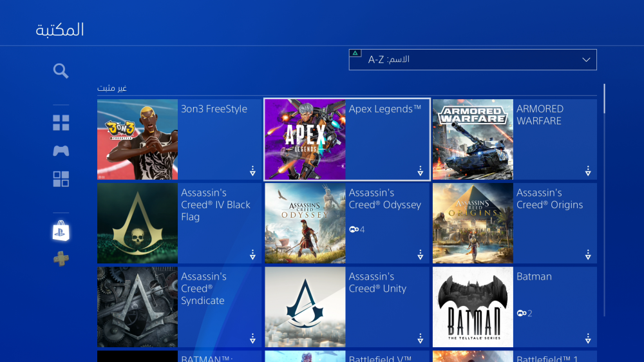This screenshot has width=644, height=362.
Task: Select the 3on3 FreeStyle cover art
Action: 138,139
